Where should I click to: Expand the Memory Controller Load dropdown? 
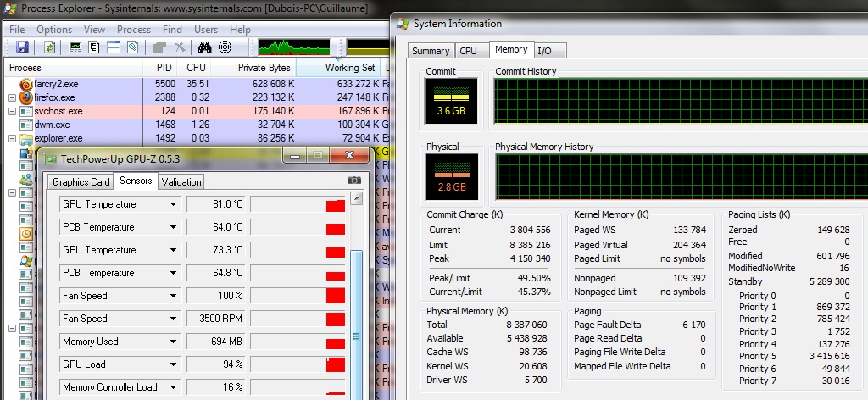point(174,387)
